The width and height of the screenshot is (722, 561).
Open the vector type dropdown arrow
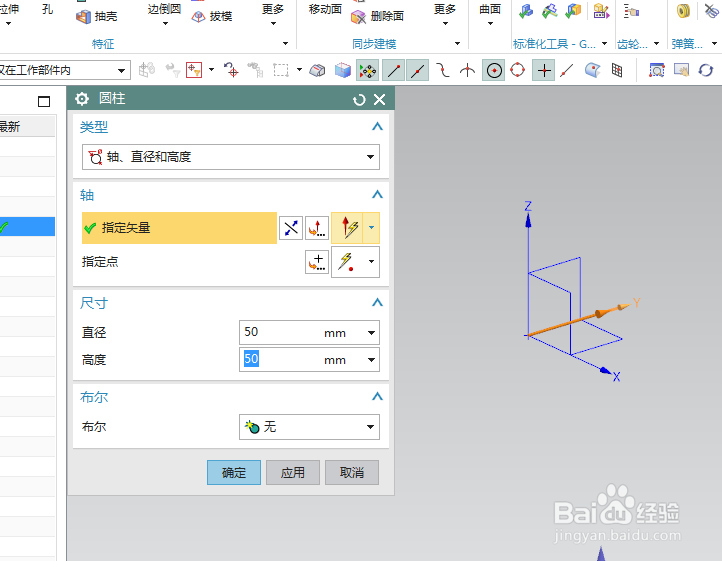click(372, 228)
